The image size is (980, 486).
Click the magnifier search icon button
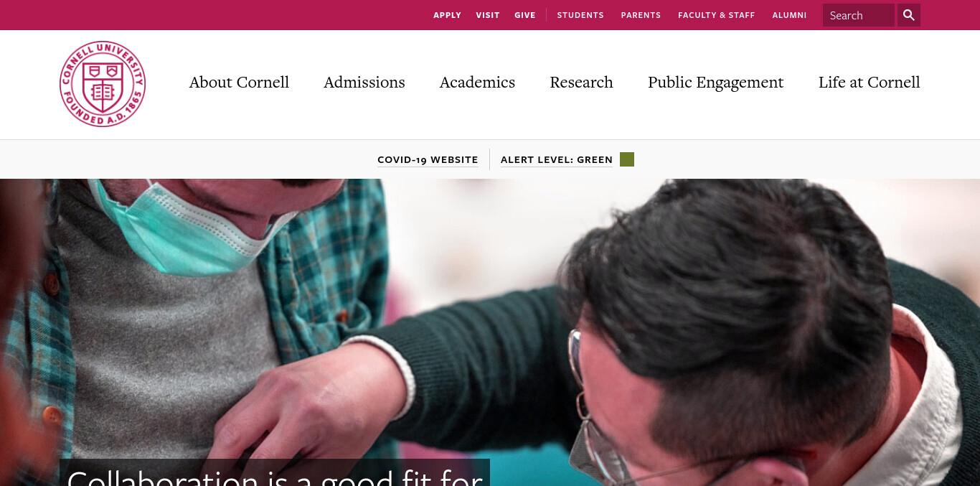[x=909, y=15]
